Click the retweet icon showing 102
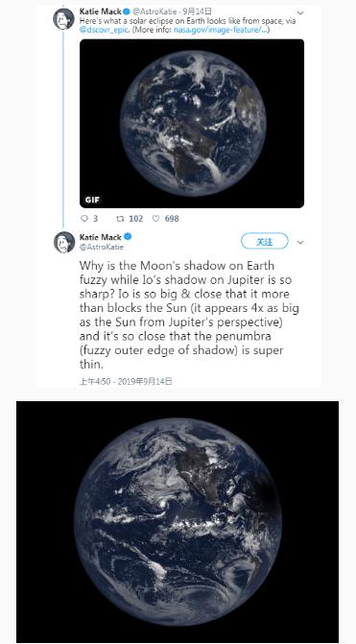 121,219
